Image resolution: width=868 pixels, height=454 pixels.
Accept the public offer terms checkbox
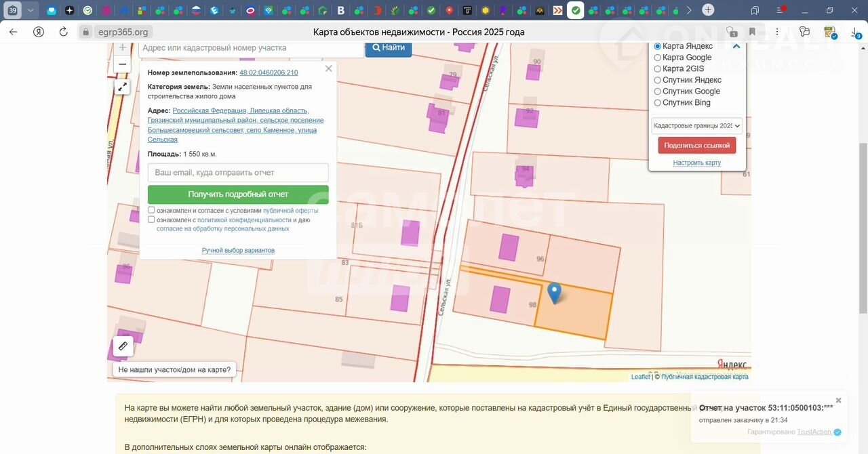[151, 210]
